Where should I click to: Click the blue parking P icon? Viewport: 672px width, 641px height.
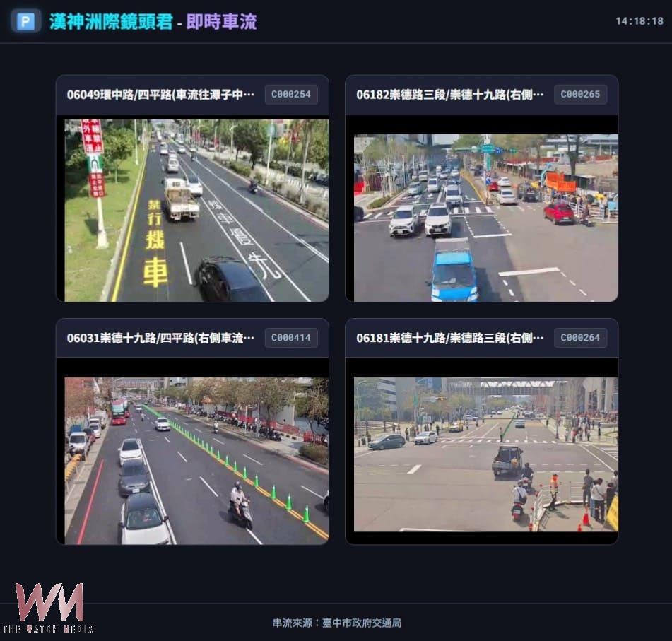point(25,21)
